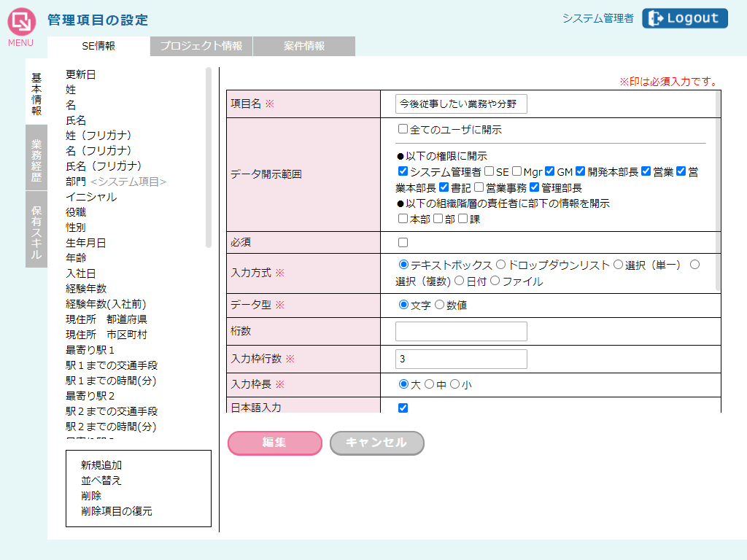The image size is (747, 560).
Task: Switch to the プロジェクト情報 tab
Action: [x=201, y=46]
